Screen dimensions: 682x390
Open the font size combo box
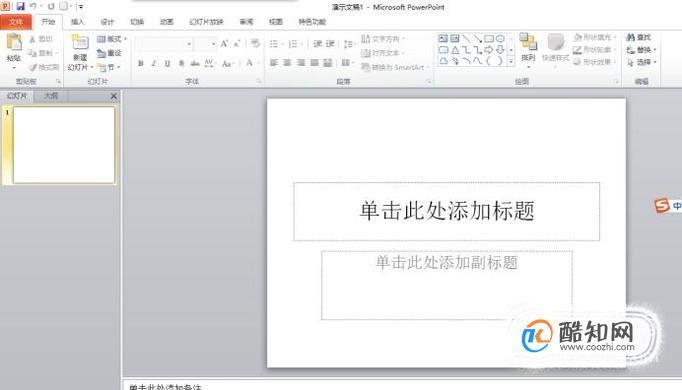click(x=205, y=44)
